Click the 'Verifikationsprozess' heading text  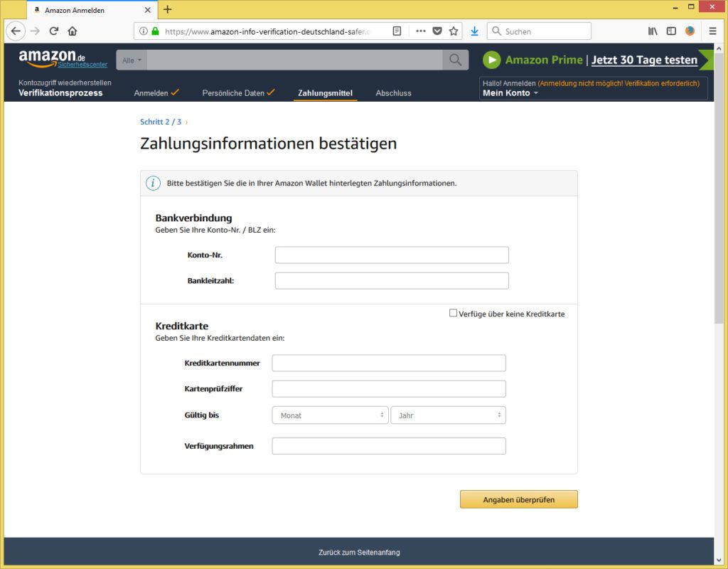(60, 93)
